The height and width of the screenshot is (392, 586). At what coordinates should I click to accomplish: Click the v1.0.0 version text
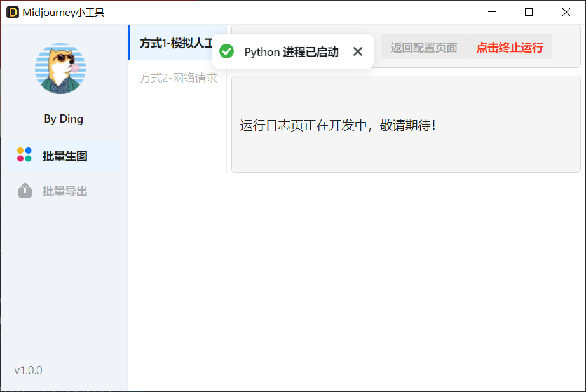click(x=27, y=370)
